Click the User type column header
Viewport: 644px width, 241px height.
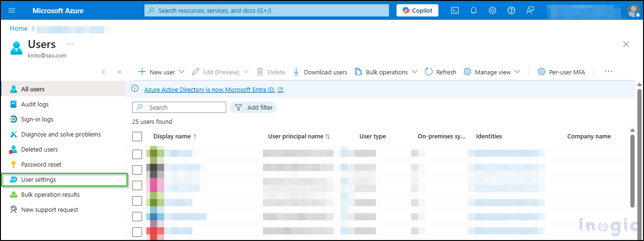[373, 137]
